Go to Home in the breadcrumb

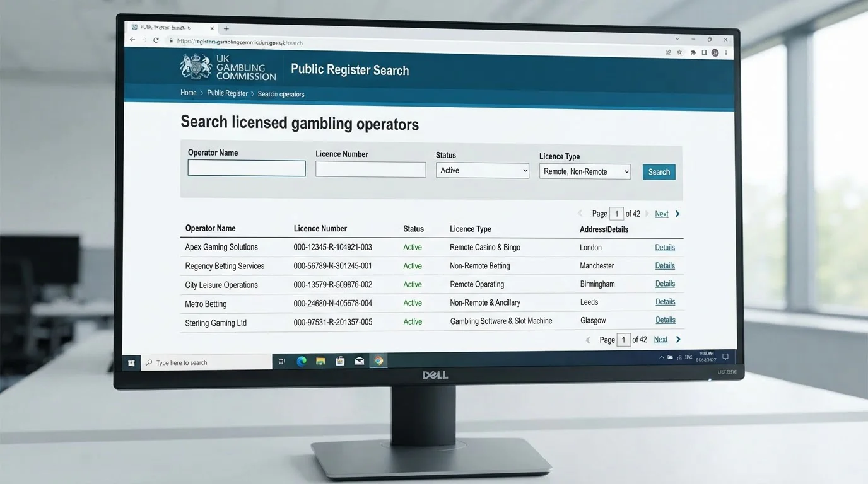point(189,93)
